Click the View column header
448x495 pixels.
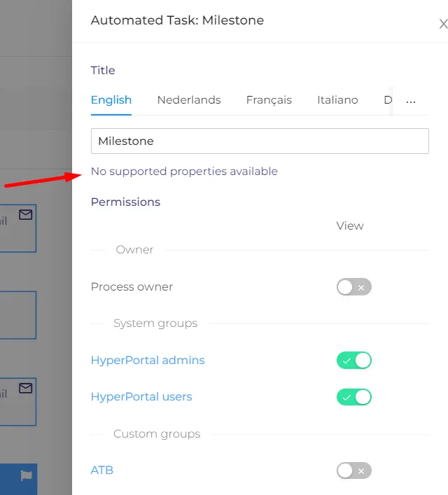pos(350,225)
